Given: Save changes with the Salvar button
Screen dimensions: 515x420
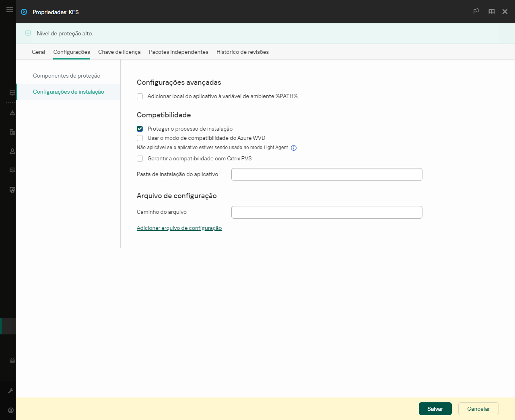Looking at the screenshot, I should [435, 409].
